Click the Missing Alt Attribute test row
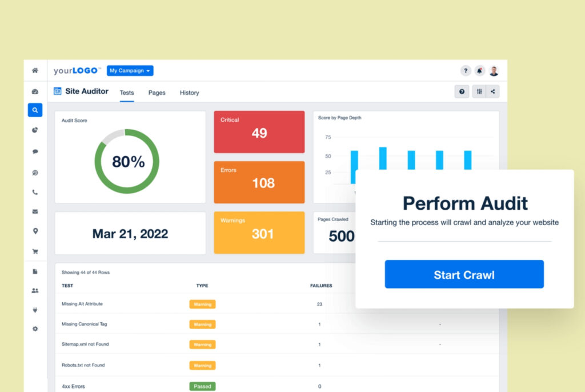 coord(82,304)
